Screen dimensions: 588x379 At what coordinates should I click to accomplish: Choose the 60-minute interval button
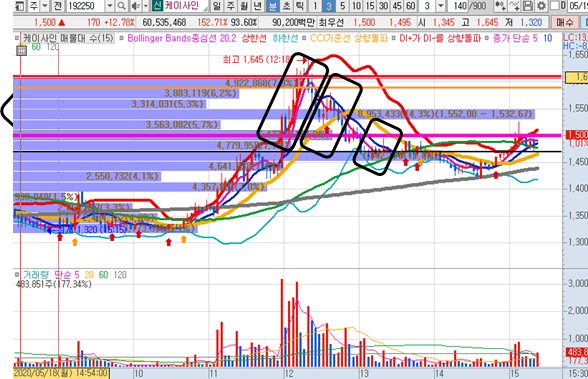tap(411, 6)
